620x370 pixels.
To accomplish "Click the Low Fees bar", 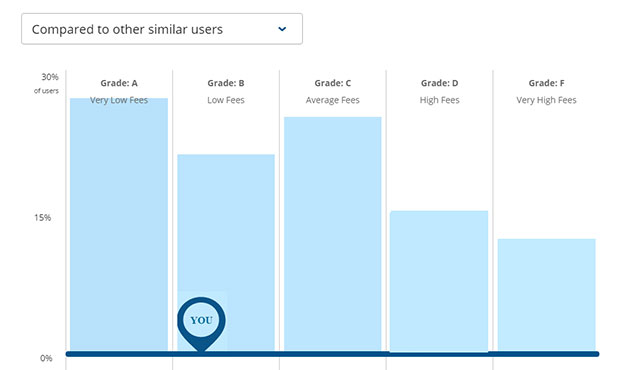I will (226, 252).
